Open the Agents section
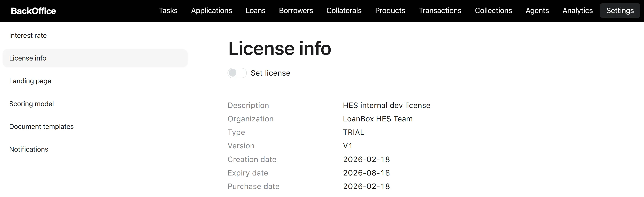 pos(537,10)
